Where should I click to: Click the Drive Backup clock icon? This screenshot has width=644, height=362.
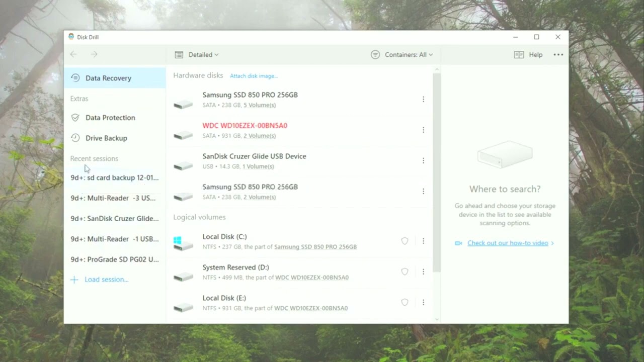(x=75, y=138)
